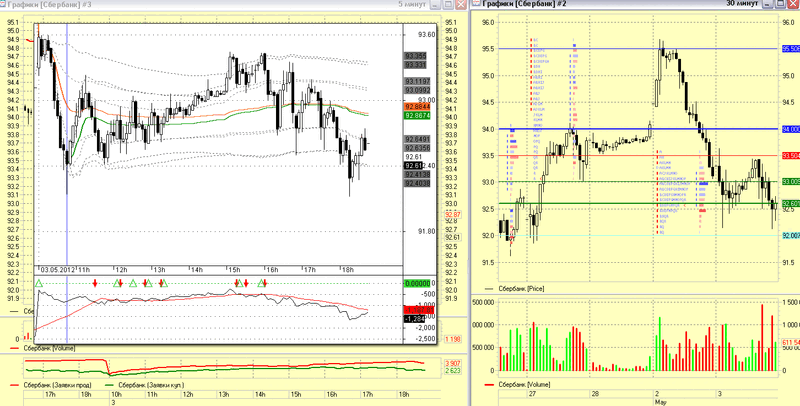
Task: Click the black-highlighted 92.61 last price label
Action: (413, 166)
